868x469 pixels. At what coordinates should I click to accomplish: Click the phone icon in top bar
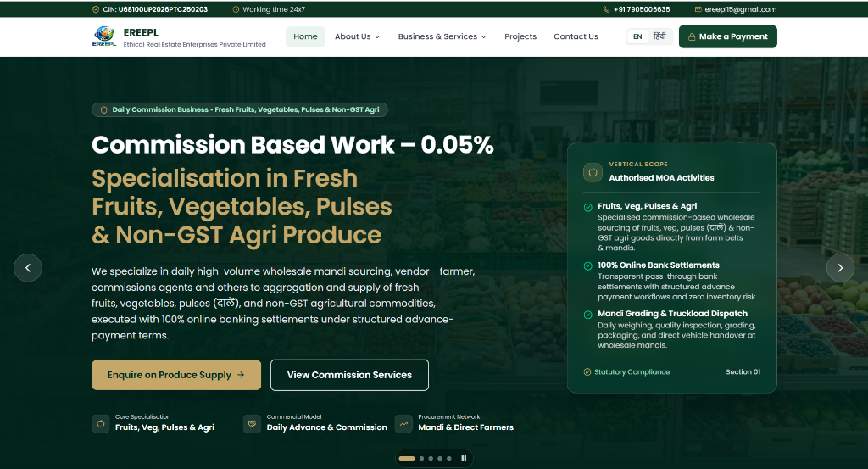tap(606, 9)
